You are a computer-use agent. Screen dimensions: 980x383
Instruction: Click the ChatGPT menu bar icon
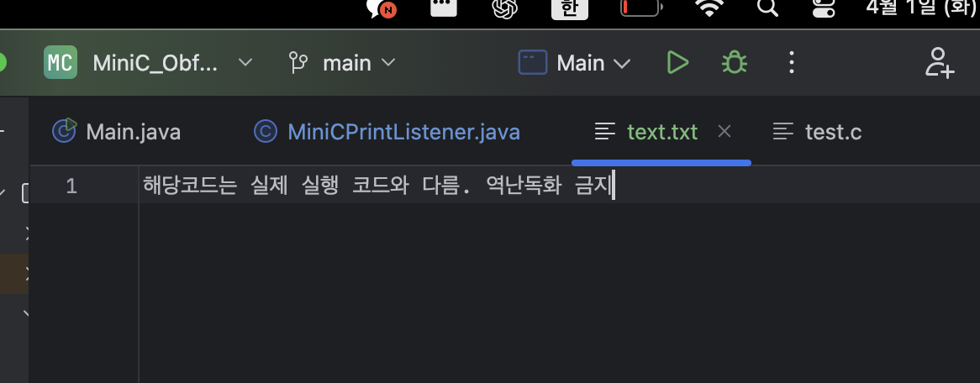(505, 8)
